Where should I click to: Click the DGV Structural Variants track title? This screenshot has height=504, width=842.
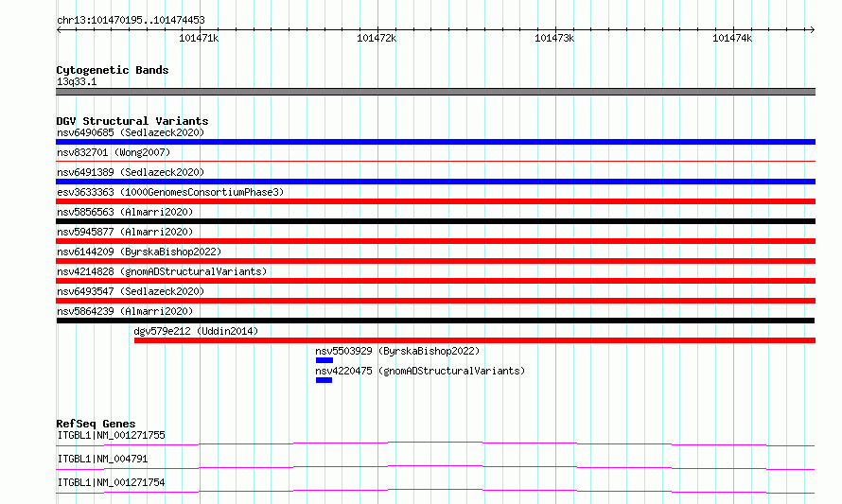pyautogui.click(x=132, y=121)
